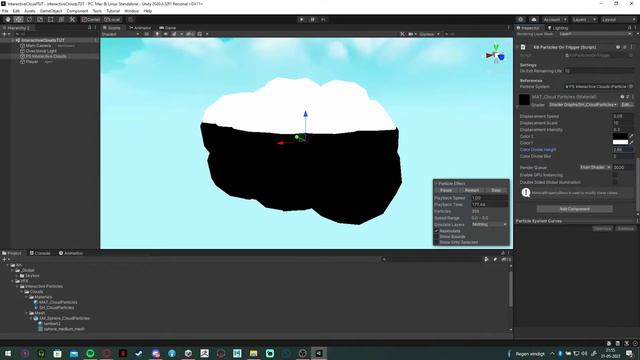Select the Move tool
The image size is (640, 360).
pos(18,19)
